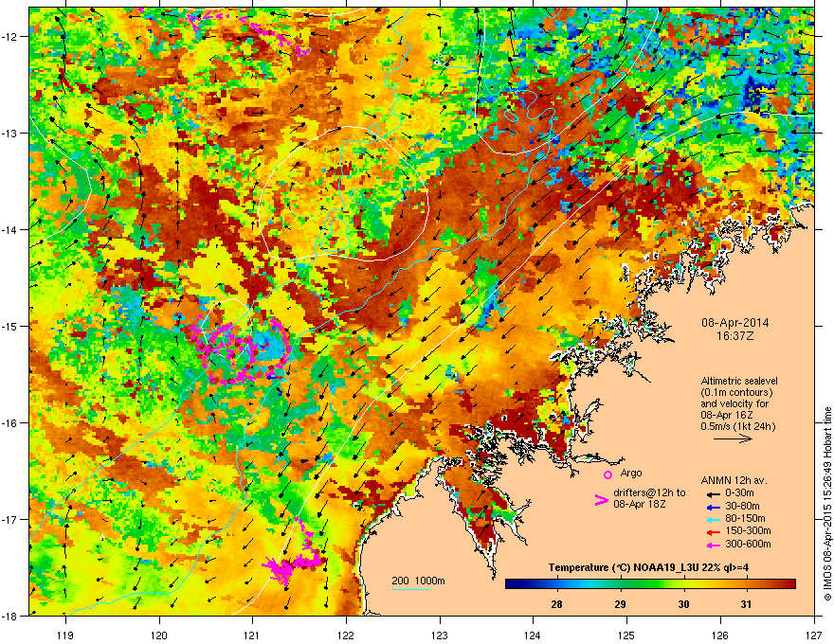Click the longitude axis label '120'
The width and height of the screenshot is (834, 644).
pos(159,635)
